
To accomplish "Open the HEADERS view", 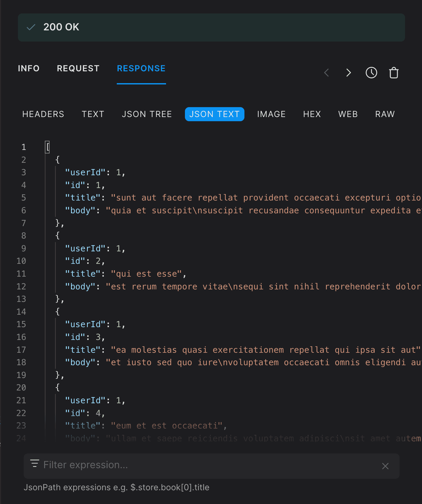I will pyautogui.click(x=43, y=114).
